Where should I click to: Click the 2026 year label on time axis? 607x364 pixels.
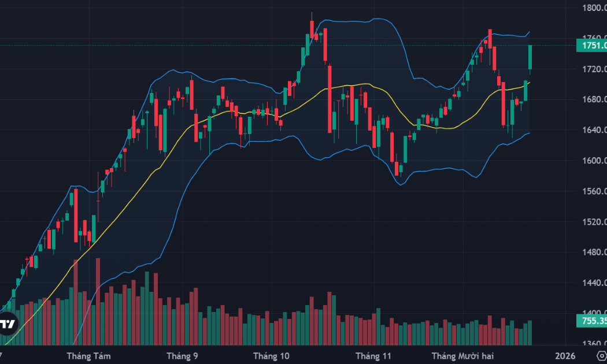pyautogui.click(x=564, y=355)
